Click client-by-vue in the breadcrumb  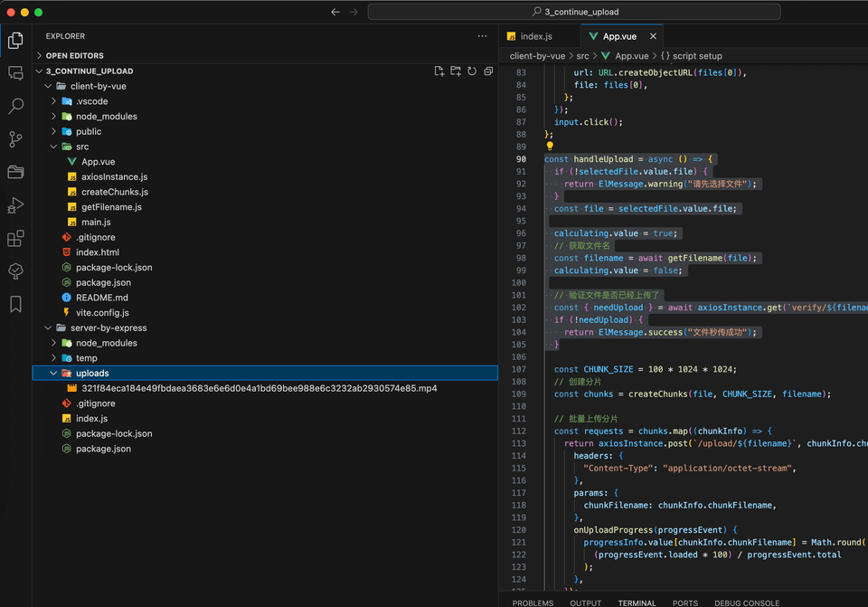pyautogui.click(x=537, y=56)
